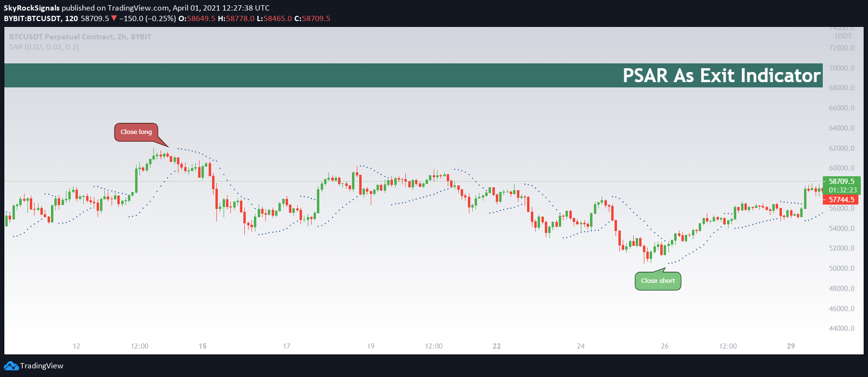Click the 12:00 label between 12 and 15
The height and width of the screenshot is (377, 868).
(x=139, y=346)
